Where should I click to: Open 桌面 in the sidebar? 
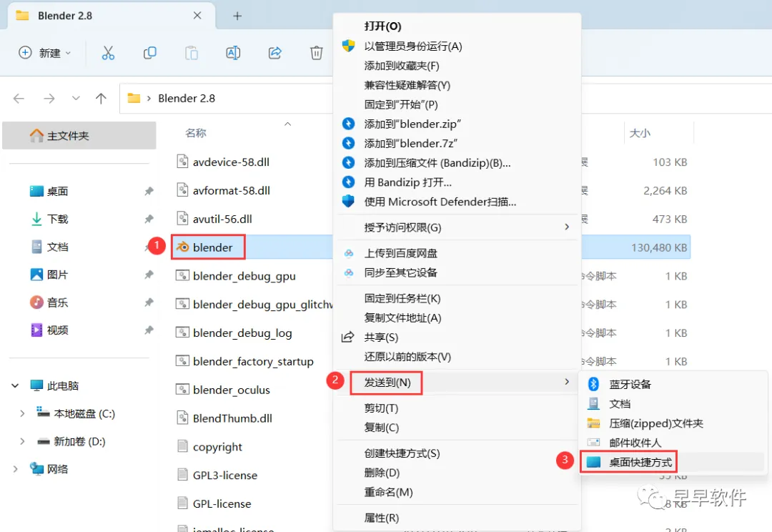click(57, 191)
